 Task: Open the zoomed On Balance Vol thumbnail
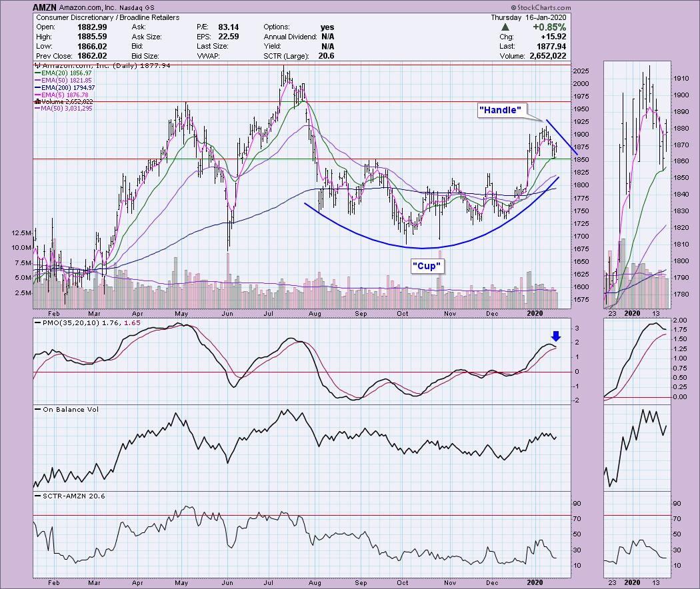point(637,448)
